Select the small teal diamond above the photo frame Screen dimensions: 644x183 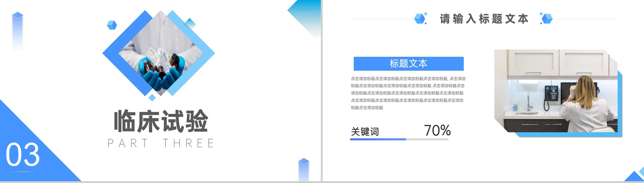[x=190, y=23]
